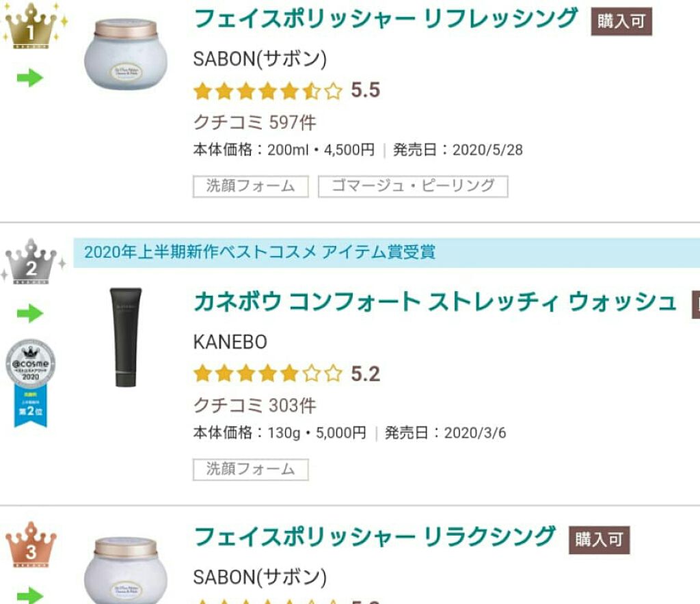Select 洗顔フォーム tag under SABON product
The image size is (700, 604).
point(251,187)
